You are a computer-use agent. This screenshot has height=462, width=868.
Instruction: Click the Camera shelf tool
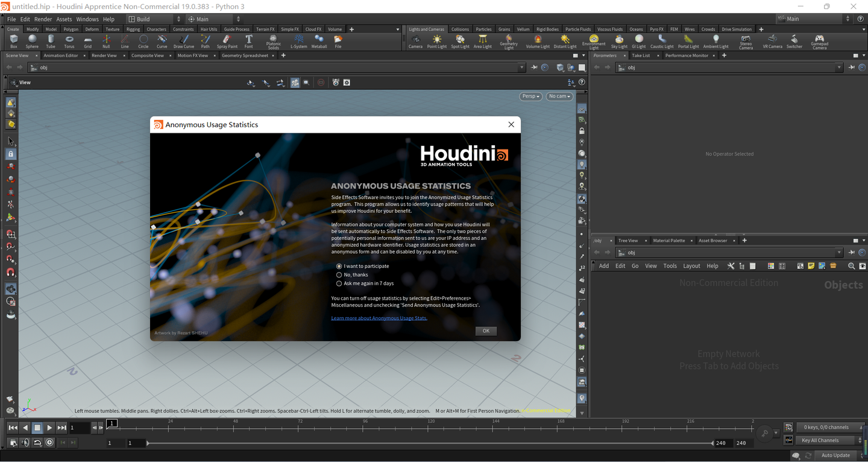(415, 41)
